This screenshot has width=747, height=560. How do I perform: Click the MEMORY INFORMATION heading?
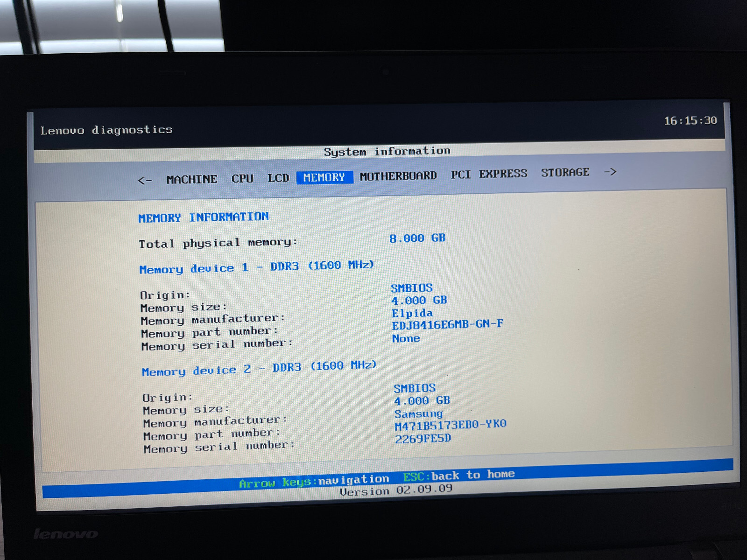coord(203,217)
